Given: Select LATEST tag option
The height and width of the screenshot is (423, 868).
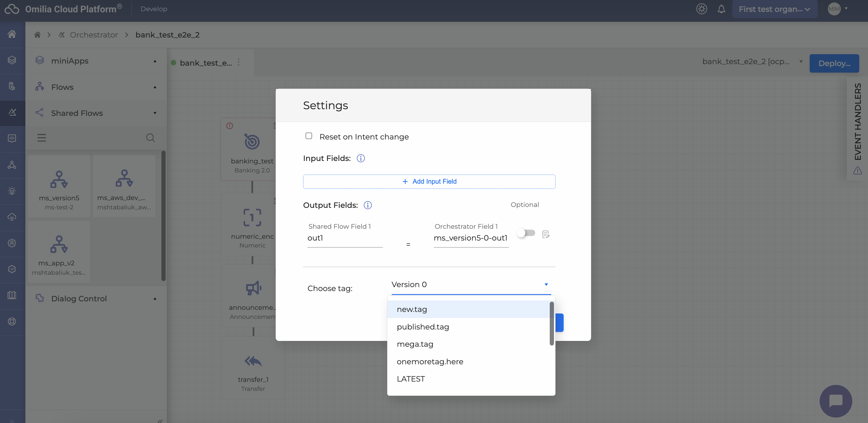Looking at the screenshot, I should point(411,379).
